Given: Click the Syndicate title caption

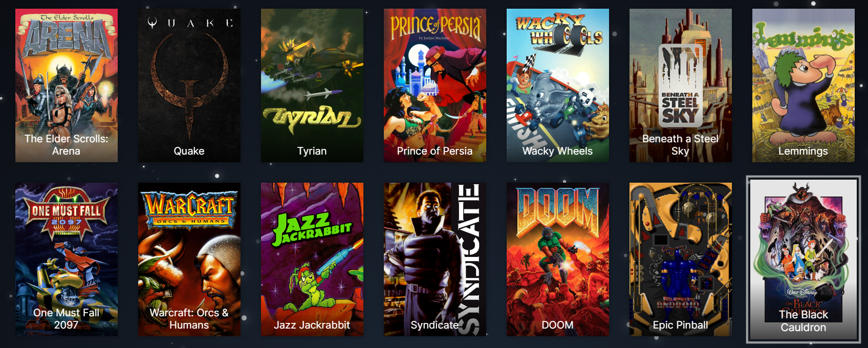Looking at the screenshot, I should tap(435, 325).
